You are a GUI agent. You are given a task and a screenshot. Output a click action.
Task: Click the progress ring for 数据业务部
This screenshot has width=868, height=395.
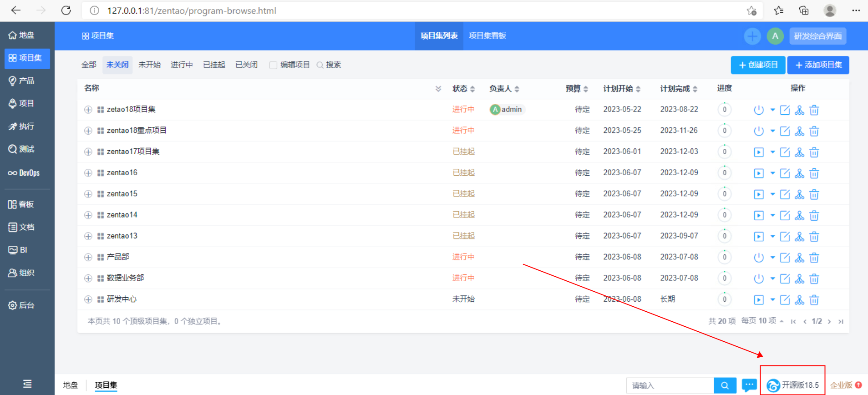tap(724, 278)
